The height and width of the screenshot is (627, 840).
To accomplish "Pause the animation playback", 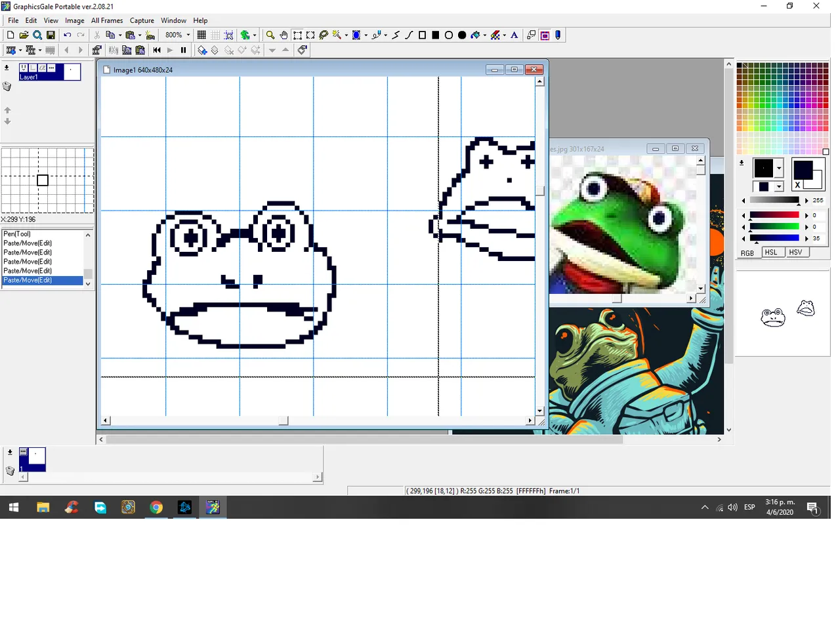I will tap(183, 51).
